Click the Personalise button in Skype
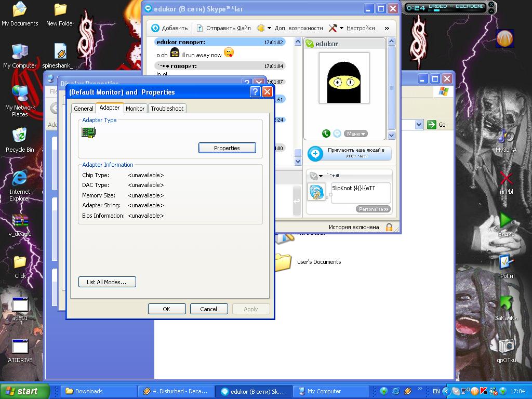Screen dimensions: 532x399 point(373,209)
